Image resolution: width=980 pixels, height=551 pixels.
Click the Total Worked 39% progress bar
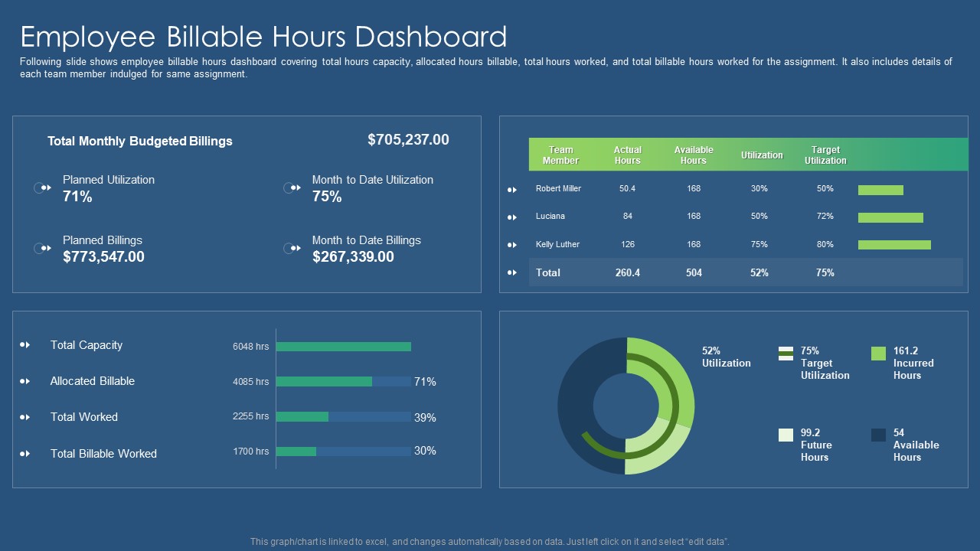[x=344, y=417]
